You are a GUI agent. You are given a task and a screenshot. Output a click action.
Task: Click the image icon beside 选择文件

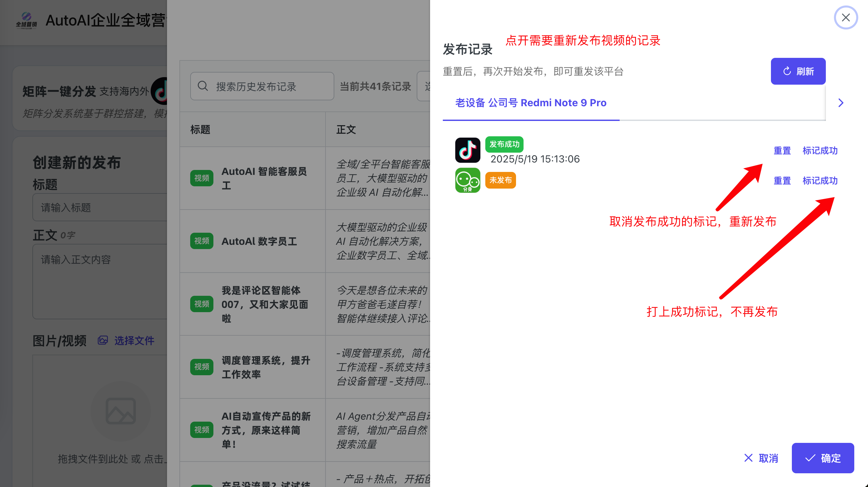click(x=103, y=340)
